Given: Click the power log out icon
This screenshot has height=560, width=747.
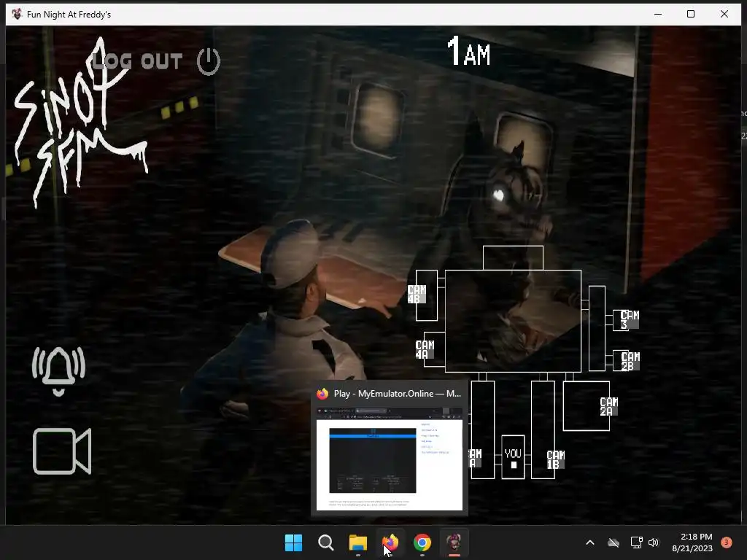Looking at the screenshot, I should tap(208, 61).
